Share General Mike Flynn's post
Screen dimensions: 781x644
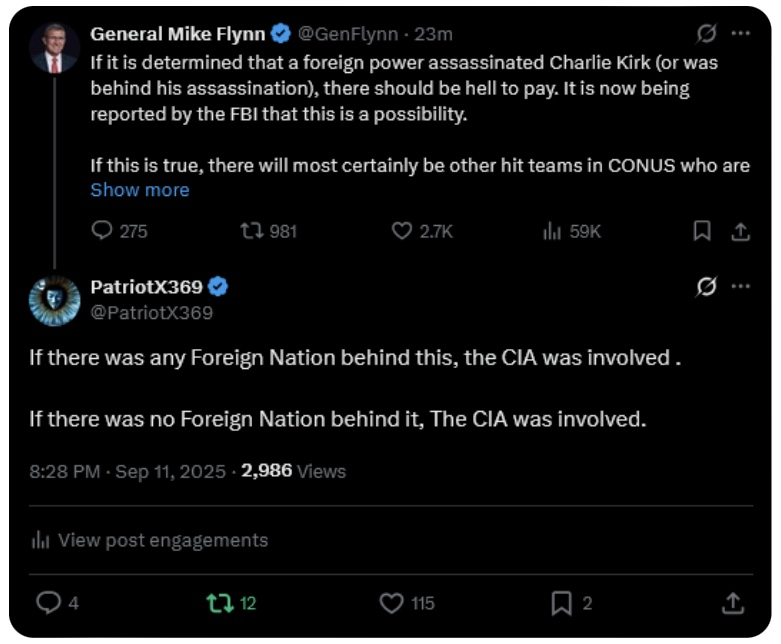click(x=741, y=231)
